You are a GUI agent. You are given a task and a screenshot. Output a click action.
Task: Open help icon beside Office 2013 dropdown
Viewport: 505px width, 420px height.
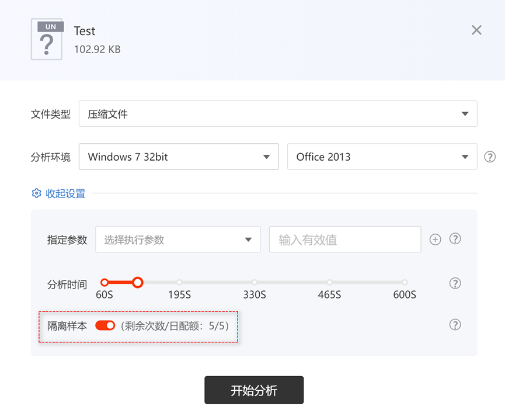tap(490, 157)
